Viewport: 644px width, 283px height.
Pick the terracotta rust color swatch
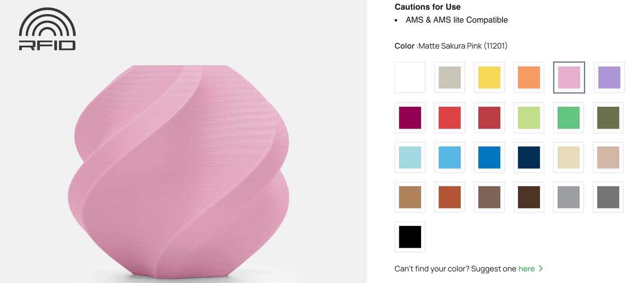[450, 197]
